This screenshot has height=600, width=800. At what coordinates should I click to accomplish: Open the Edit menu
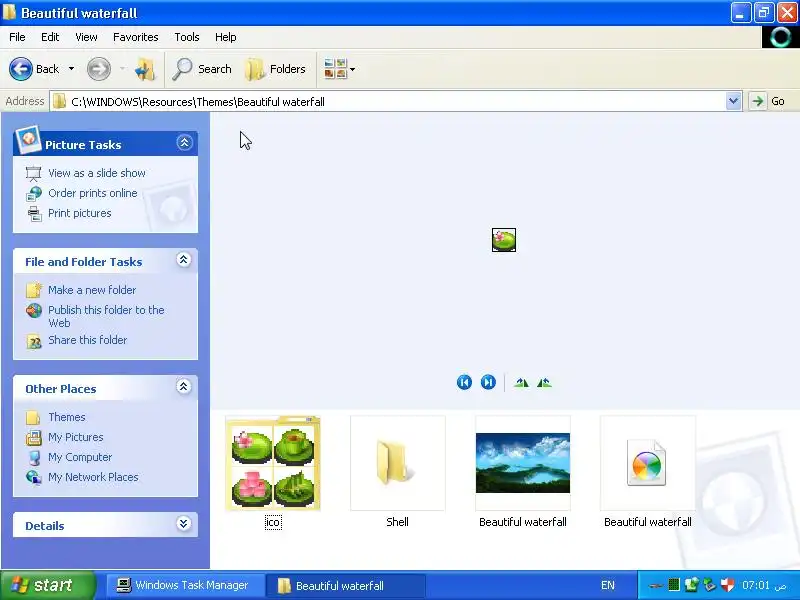click(50, 37)
